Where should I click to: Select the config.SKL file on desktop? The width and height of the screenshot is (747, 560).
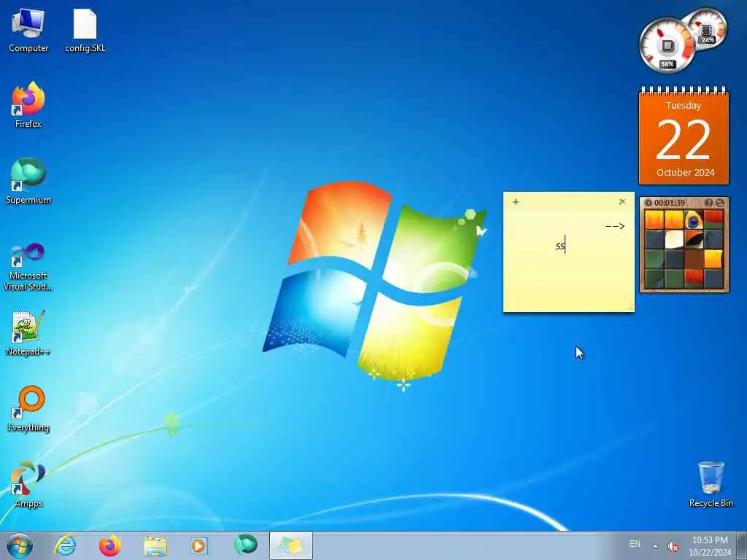(x=85, y=31)
